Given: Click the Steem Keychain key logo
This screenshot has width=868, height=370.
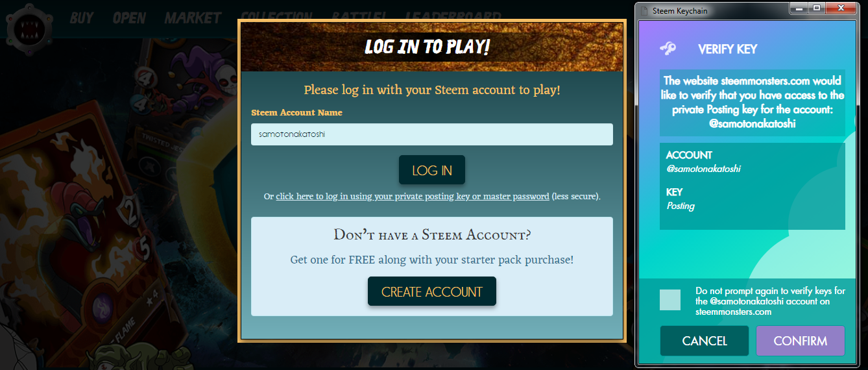Looking at the screenshot, I should [x=668, y=49].
